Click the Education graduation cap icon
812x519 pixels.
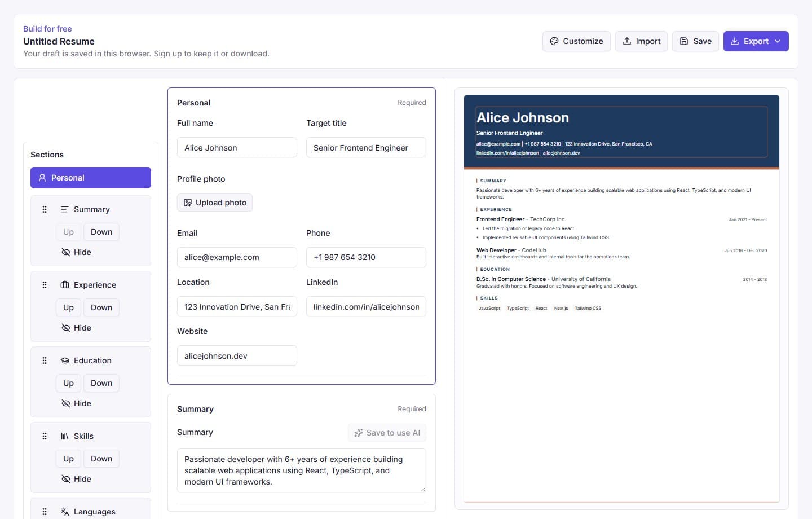(65, 360)
